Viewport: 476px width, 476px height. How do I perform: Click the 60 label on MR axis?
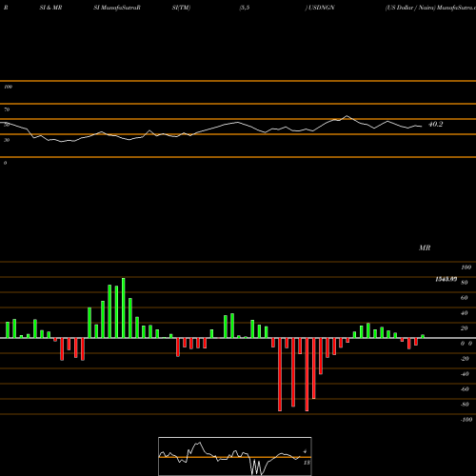[465, 298]
